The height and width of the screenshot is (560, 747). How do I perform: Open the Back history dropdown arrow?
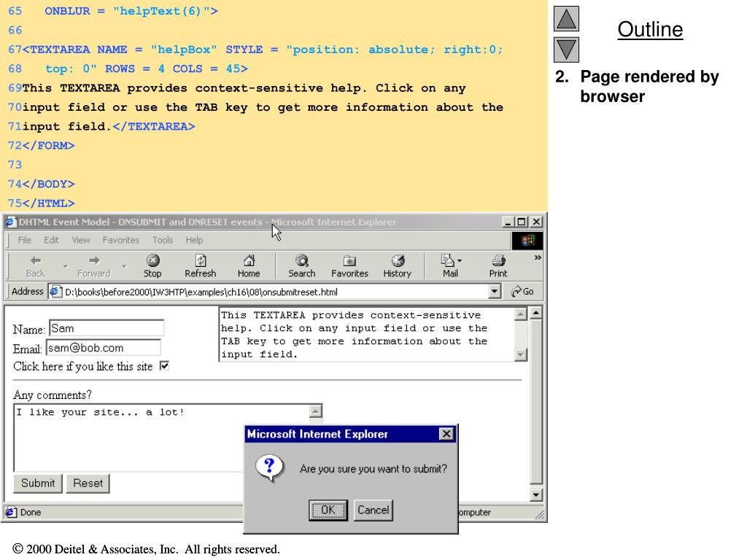coord(65,266)
